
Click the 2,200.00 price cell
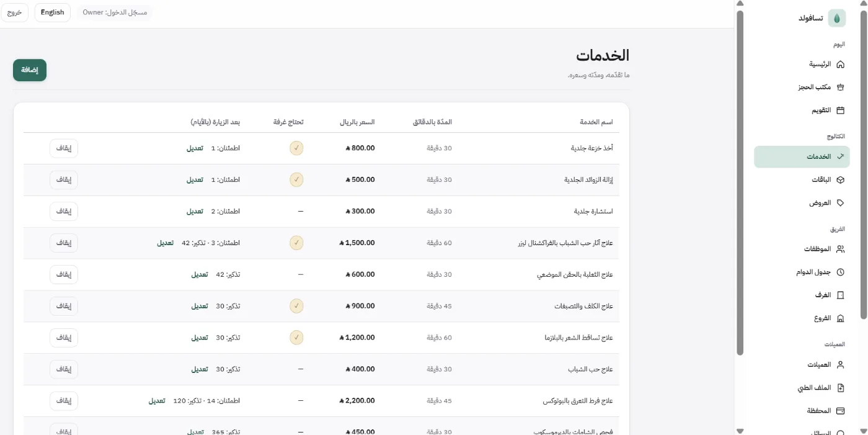point(357,401)
